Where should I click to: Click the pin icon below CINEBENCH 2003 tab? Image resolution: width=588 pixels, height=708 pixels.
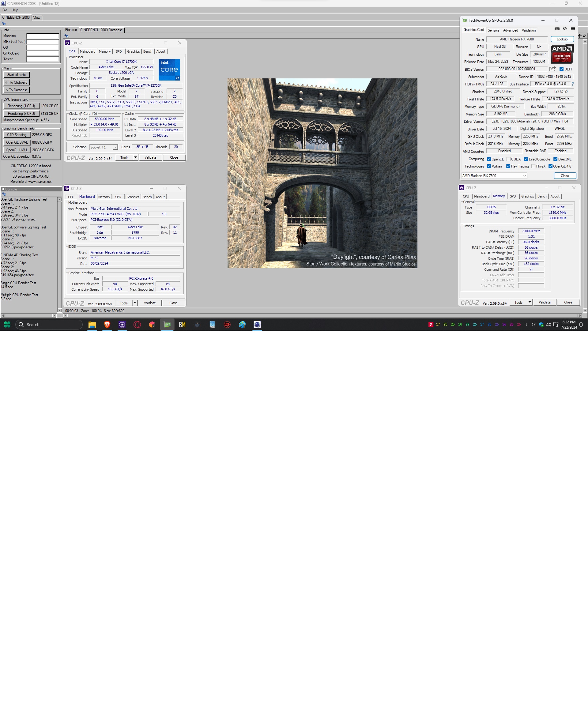[4, 24]
